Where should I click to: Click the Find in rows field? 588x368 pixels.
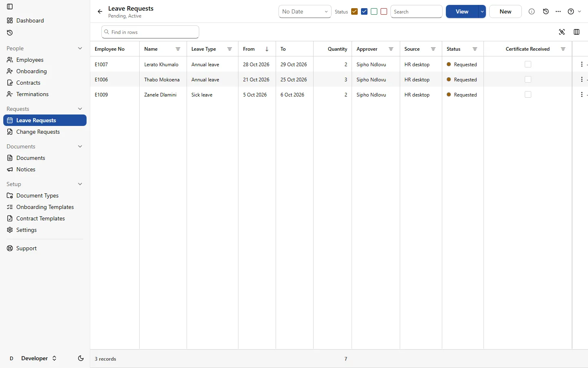(150, 32)
